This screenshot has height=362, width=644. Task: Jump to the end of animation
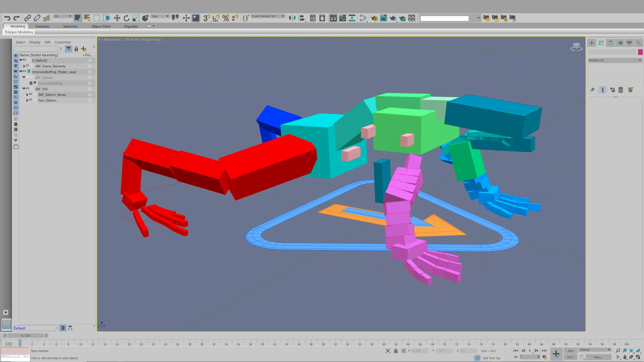544,351
